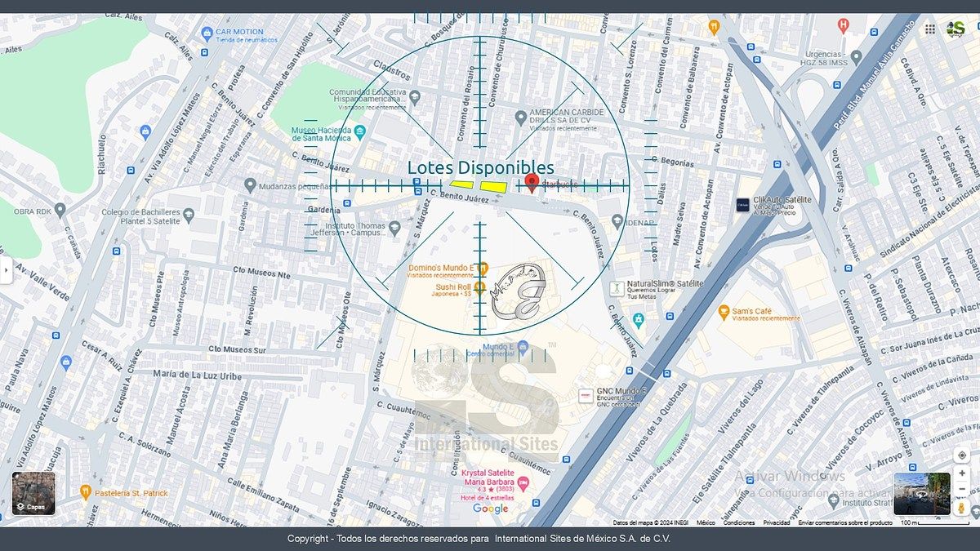Toggle the Capas satellite layer view
The width and height of the screenshot is (980, 551).
click(x=33, y=493)
